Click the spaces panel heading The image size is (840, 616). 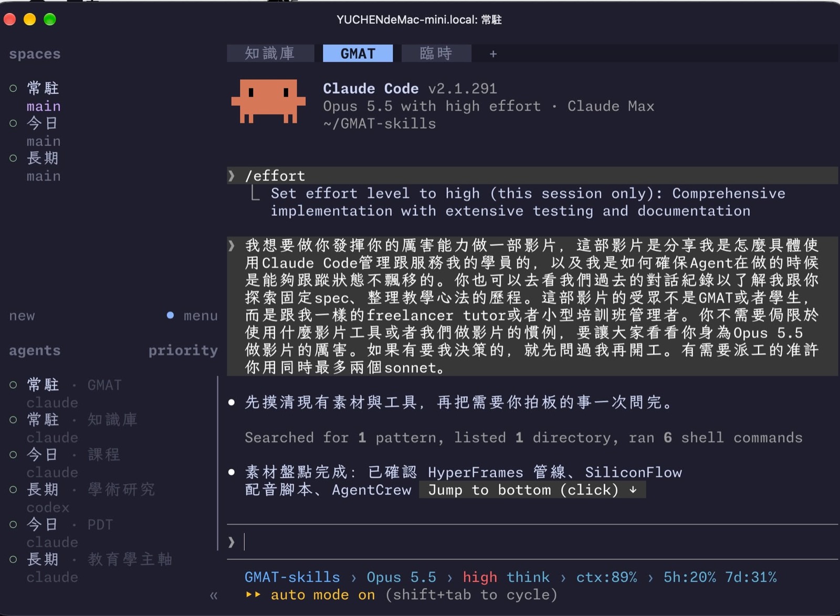tap(35, 54)
